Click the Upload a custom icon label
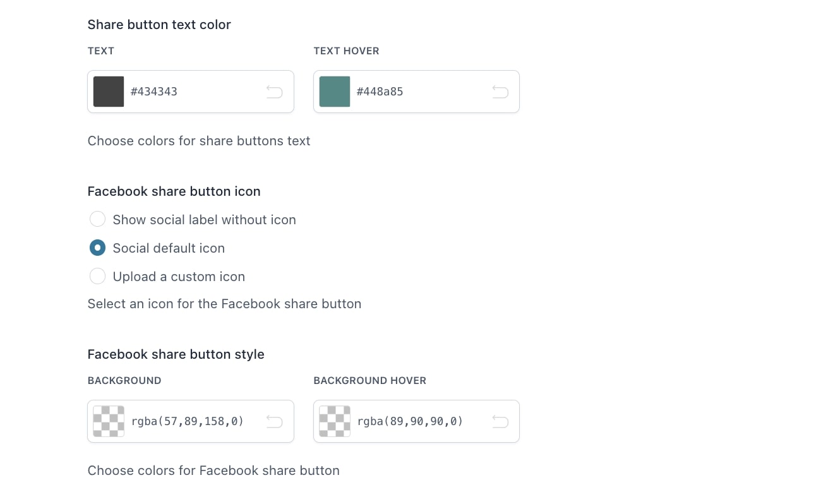Screen dimensions: 821x504 [179, 277]
